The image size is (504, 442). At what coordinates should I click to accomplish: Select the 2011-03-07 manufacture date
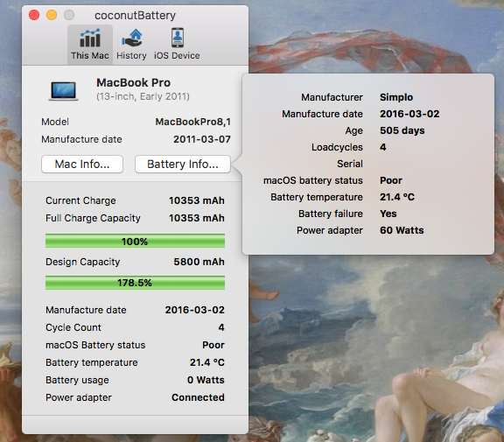[x=202, y=139]
